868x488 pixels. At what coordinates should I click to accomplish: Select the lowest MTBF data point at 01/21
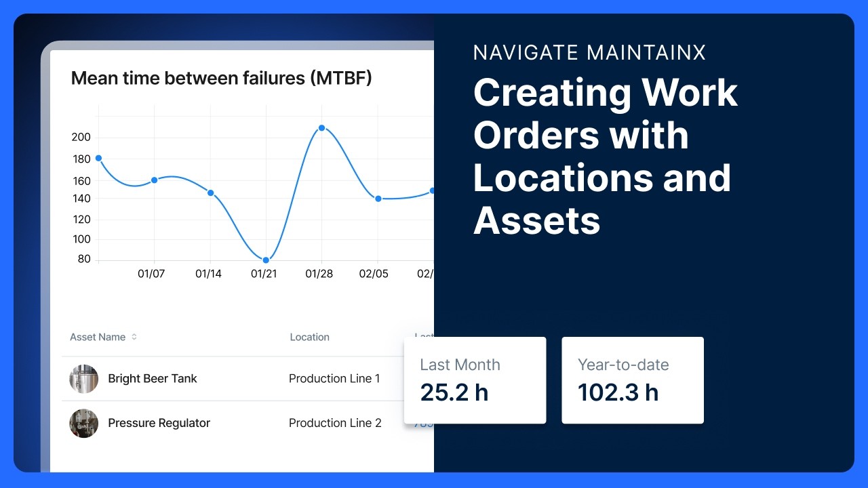pos(266,260)
